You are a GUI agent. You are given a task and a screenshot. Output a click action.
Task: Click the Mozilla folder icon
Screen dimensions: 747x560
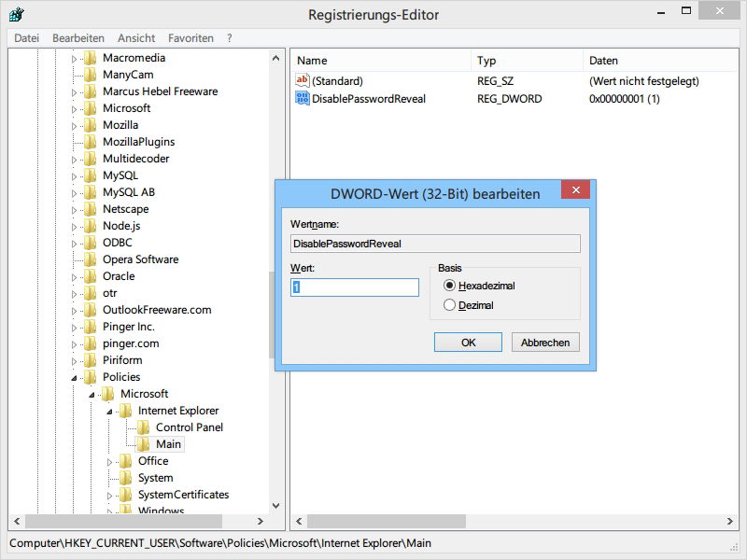pos(90,125)
